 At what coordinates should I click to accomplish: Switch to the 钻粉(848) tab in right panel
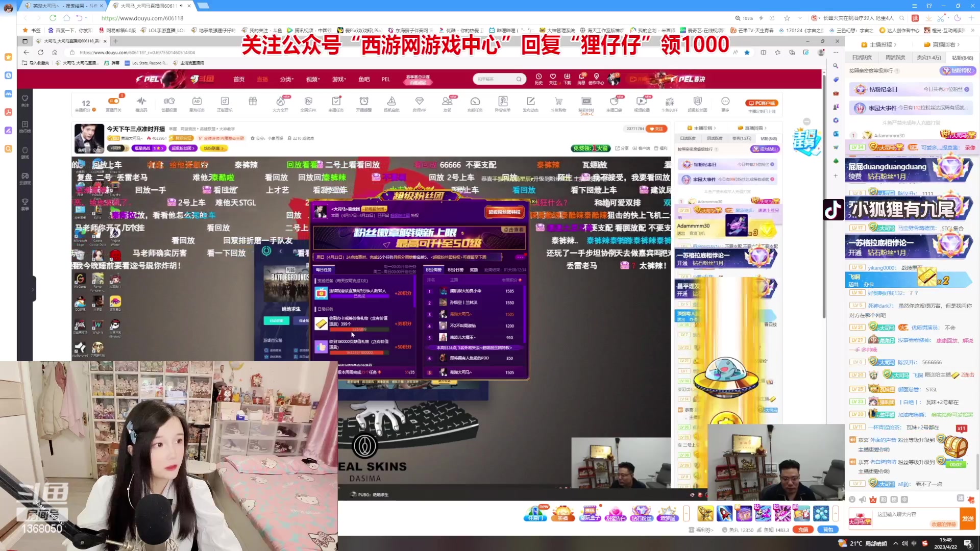pos(962,58)
